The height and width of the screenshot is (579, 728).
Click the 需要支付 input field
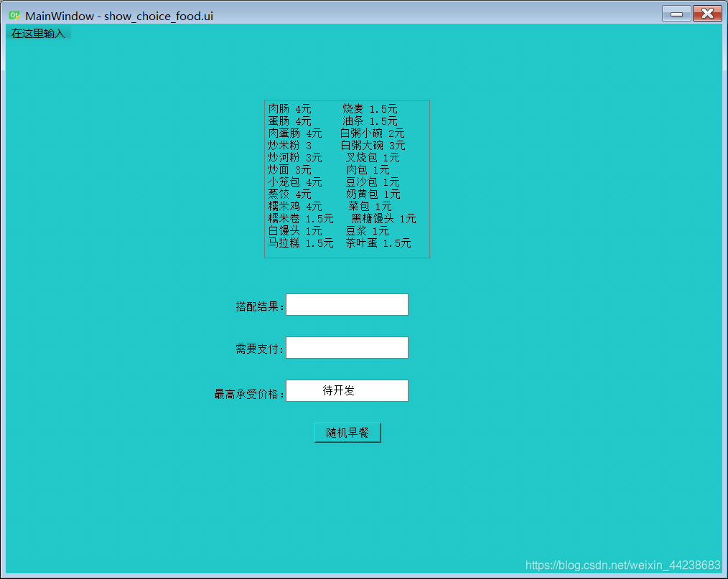[x=347, y=347]
